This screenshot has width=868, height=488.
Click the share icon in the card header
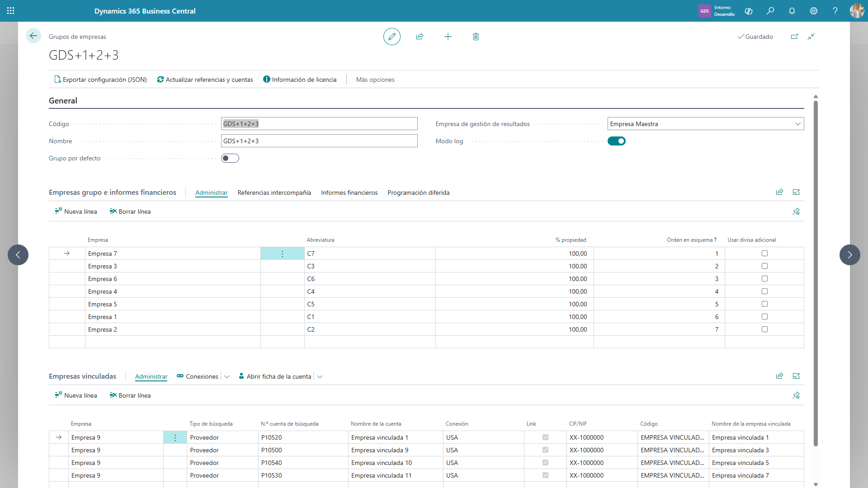click(x=420, y=37)
